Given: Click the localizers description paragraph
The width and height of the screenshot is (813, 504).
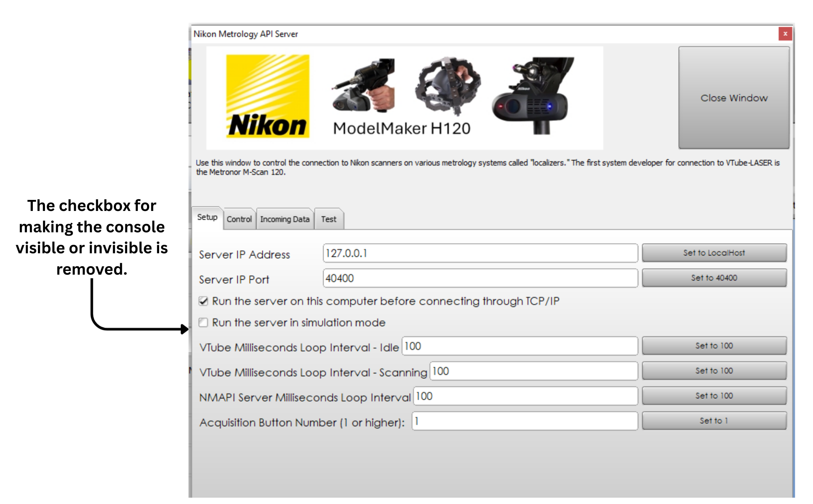Looking at the screenshot, I should click(x=488, y=167).
